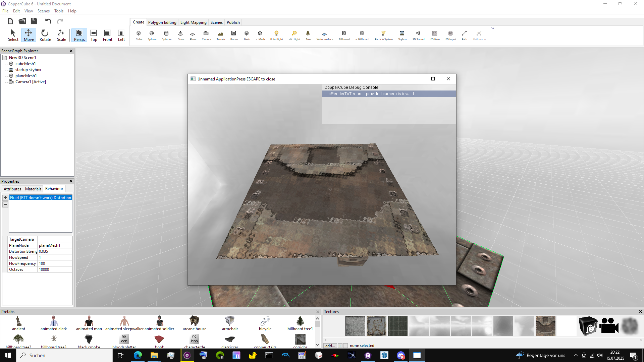This screenshot has width=644, height=362.
Task: Select the animated soldier prefab
Action: pyautogui.click(x=159, y=323)
